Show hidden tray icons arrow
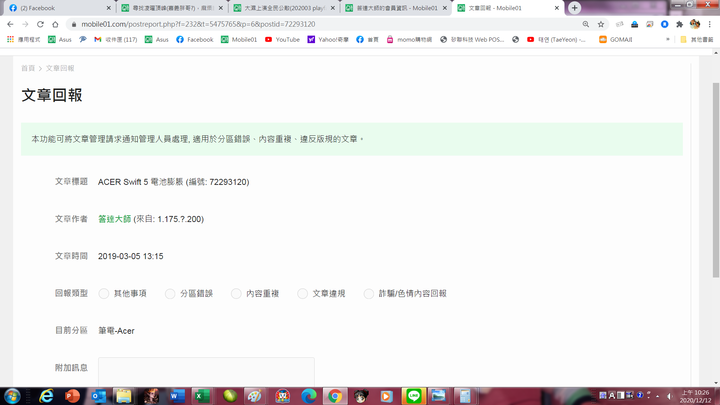 (658, 396)
